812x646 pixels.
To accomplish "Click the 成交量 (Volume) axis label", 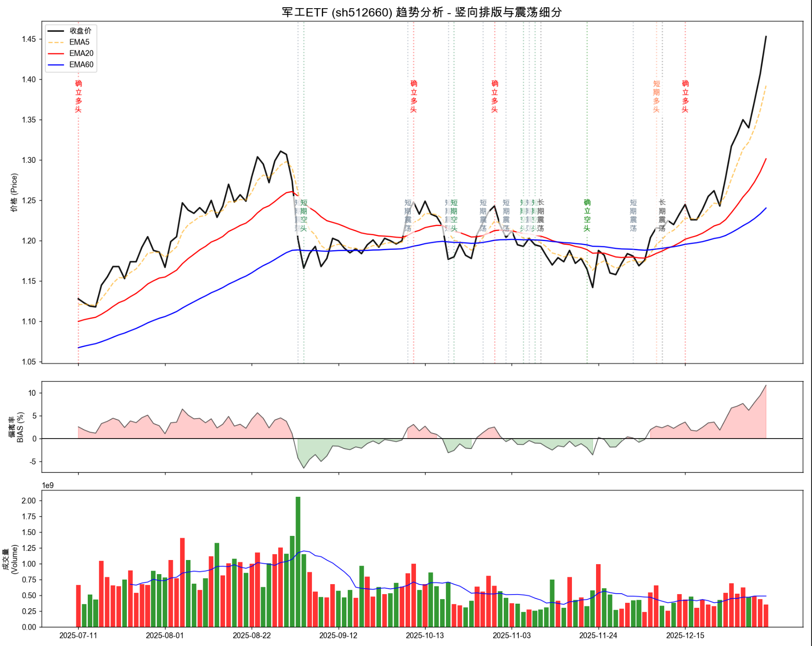I will click(10, 559).
